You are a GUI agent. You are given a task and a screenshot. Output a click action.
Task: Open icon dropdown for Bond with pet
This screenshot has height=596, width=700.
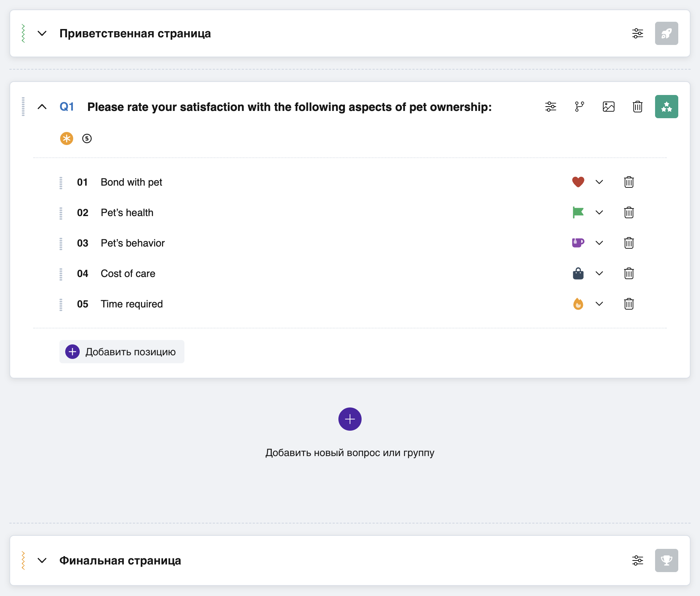599,182
